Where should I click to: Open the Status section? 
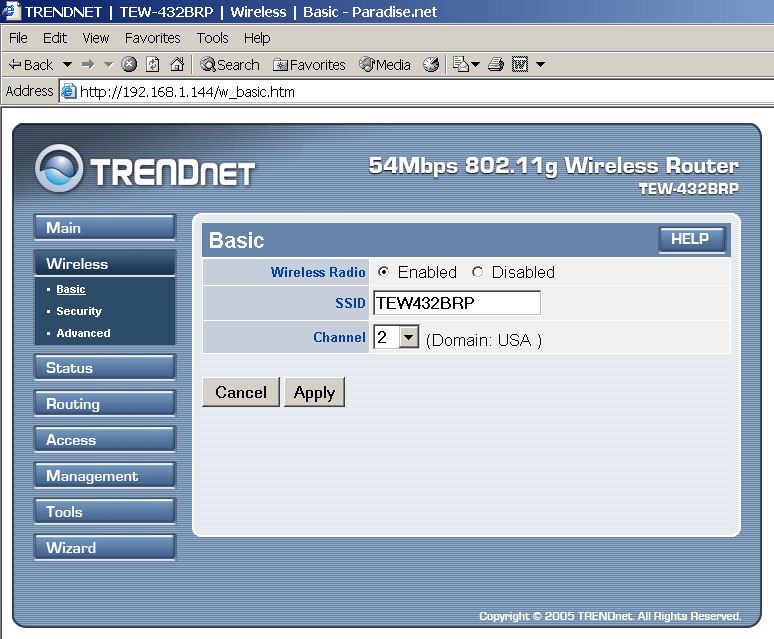(105, 368)
